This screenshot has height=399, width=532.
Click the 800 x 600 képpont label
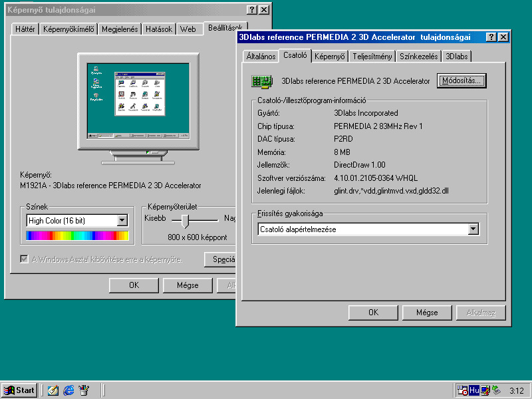click(197, 237)
